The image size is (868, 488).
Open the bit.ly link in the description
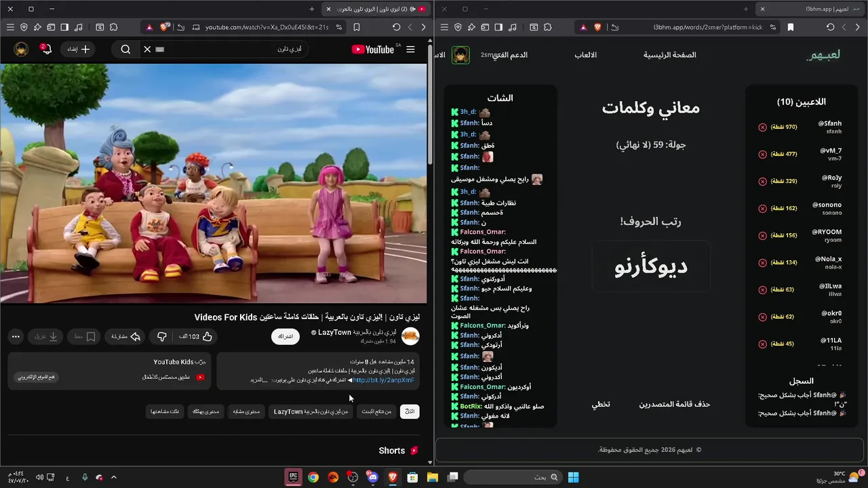click(384, 380)
